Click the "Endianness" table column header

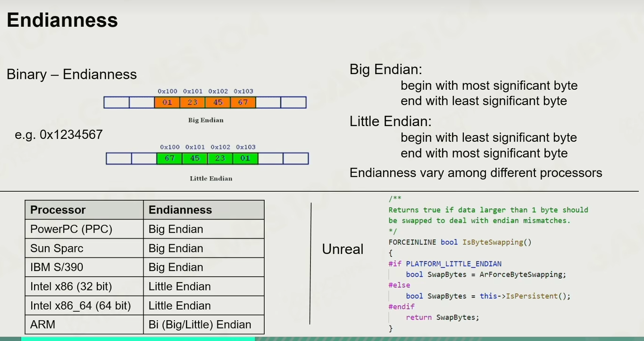click(x=203, y=210)
